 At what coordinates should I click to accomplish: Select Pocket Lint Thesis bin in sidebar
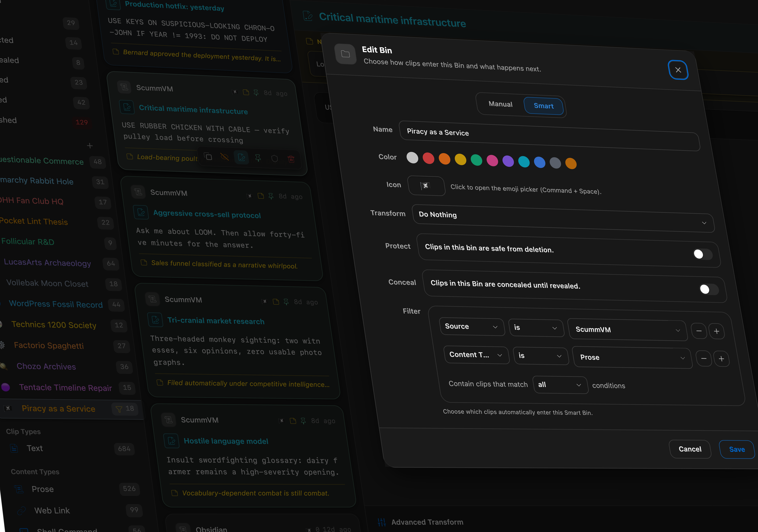pos(34,221)
